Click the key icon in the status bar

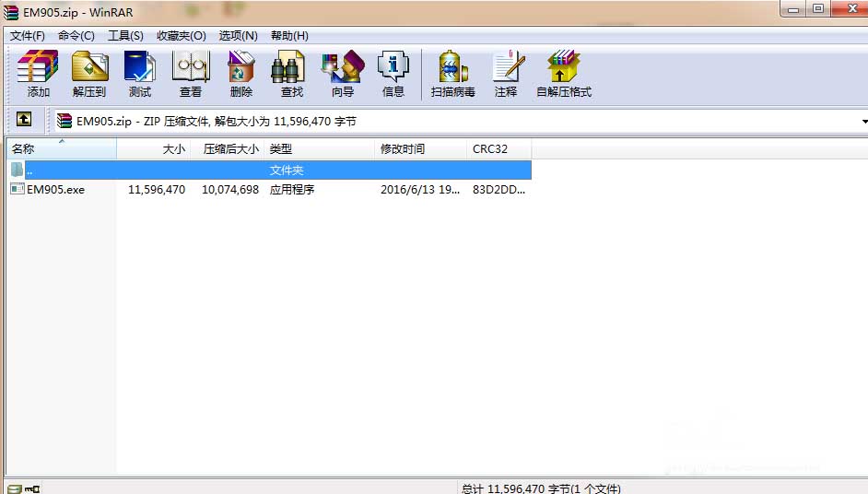click(x=32, y=489)
